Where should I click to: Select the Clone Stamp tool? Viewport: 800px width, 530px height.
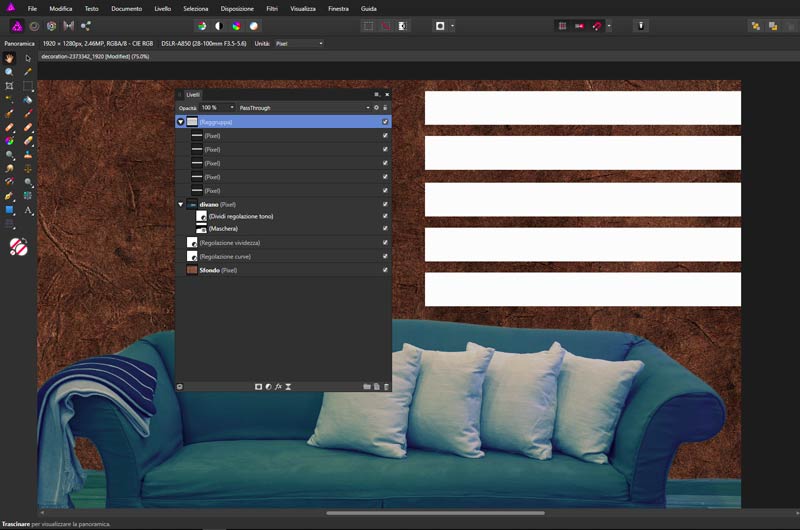tap(28, 155)
